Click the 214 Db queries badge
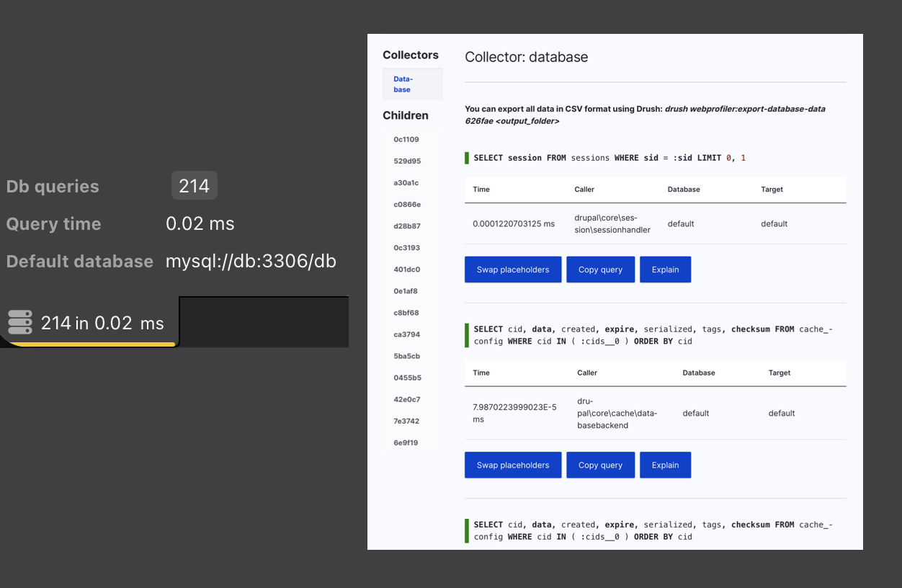 click(194, 186)
